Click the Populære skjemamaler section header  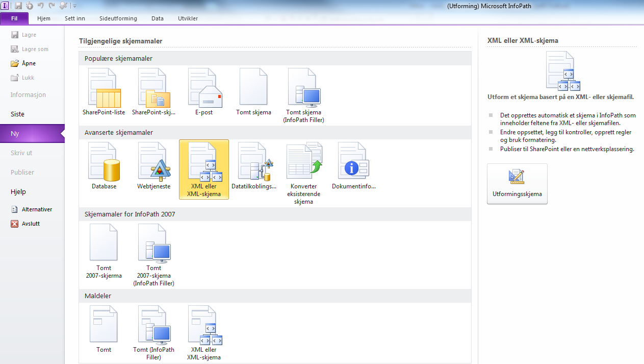[275, 59]
